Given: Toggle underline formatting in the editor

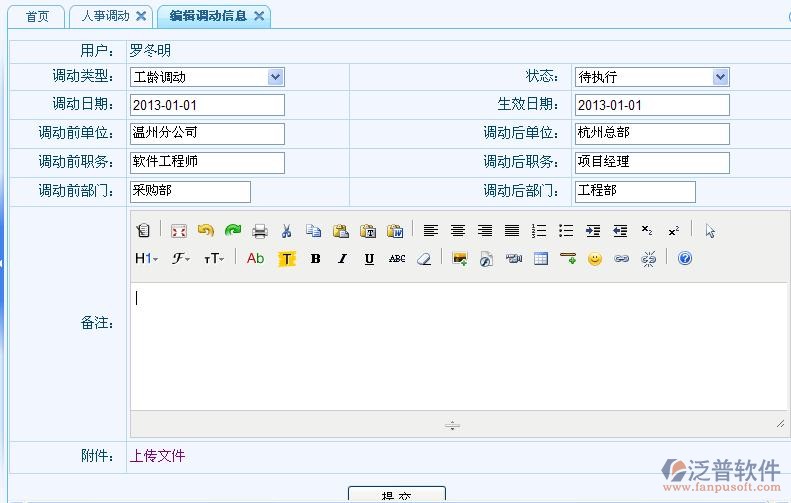Looking at the screenshot, I should (369, 259).
